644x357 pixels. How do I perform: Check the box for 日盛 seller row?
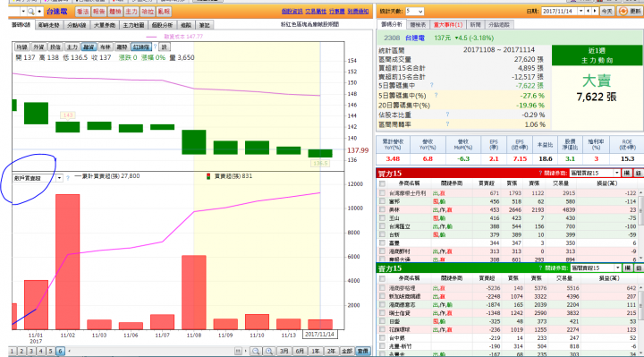(383, 321)
